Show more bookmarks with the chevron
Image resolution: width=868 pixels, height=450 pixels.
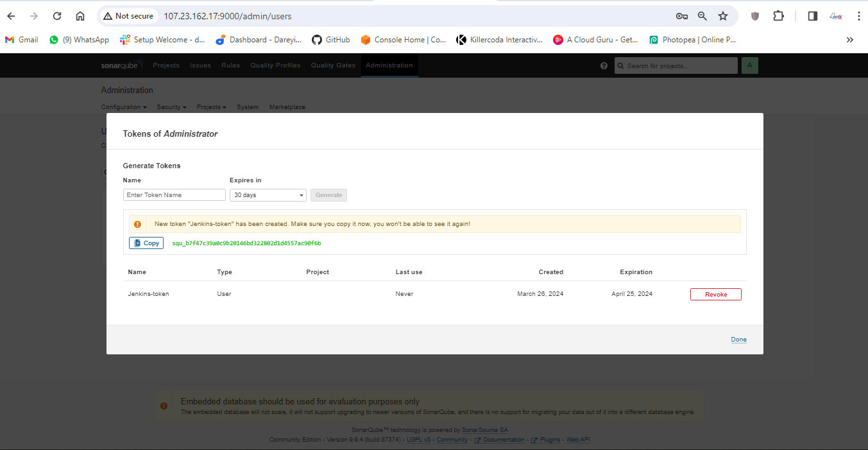tap(850, 40)
